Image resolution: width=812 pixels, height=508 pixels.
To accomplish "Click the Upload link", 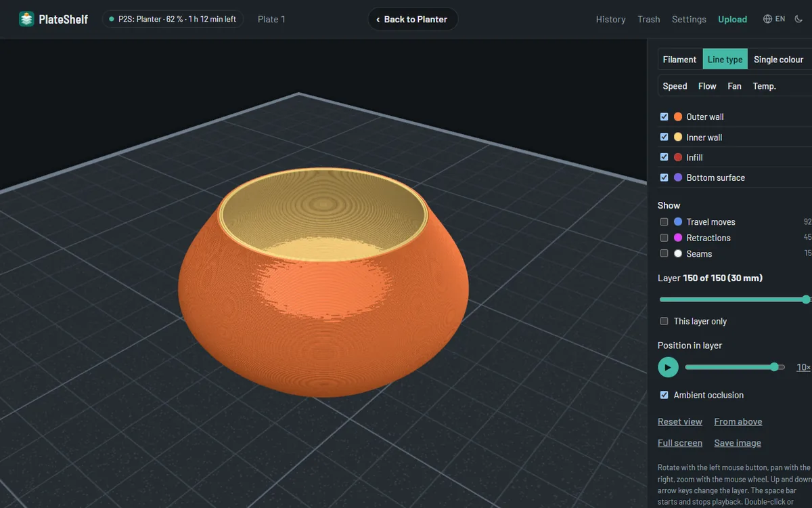I will 733,19.
